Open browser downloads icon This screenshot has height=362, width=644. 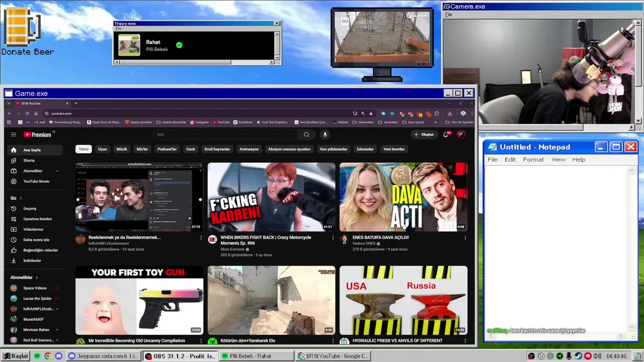450,114
